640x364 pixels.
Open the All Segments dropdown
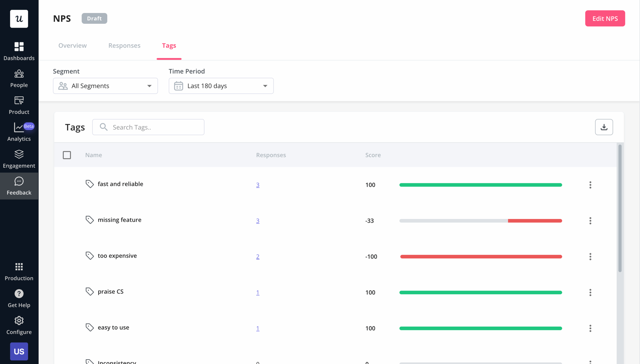point(105,86)
